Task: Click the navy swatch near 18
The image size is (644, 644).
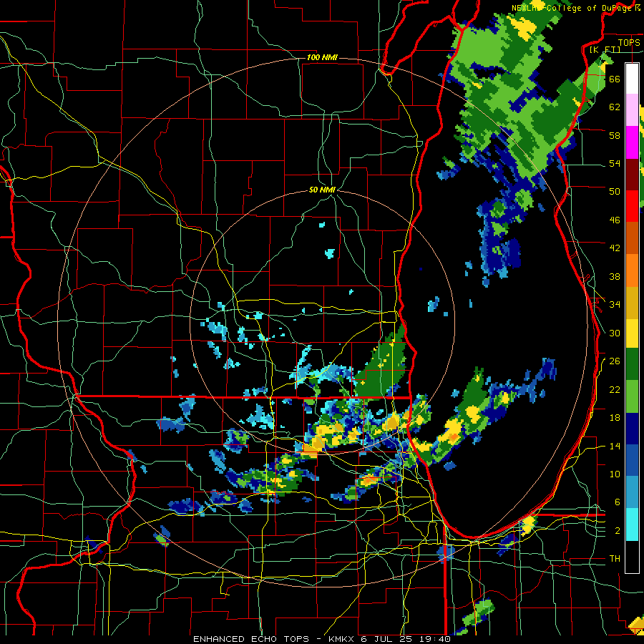Action: click(632, 429)
